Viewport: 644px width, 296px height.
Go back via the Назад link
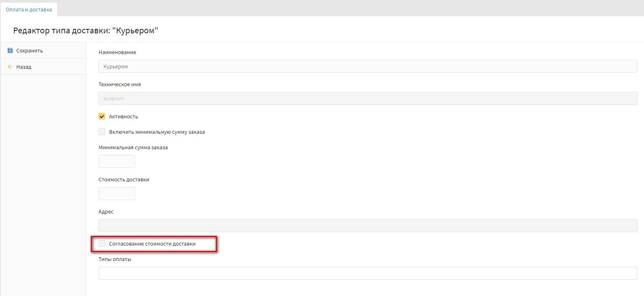(24, 67)
